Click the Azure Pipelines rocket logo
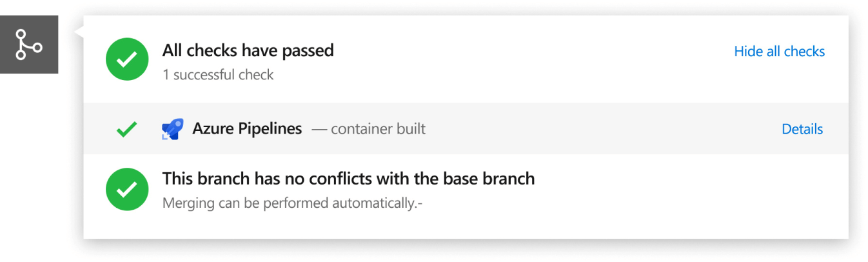Screen dimensions: 868x262 tap(172, 129)
